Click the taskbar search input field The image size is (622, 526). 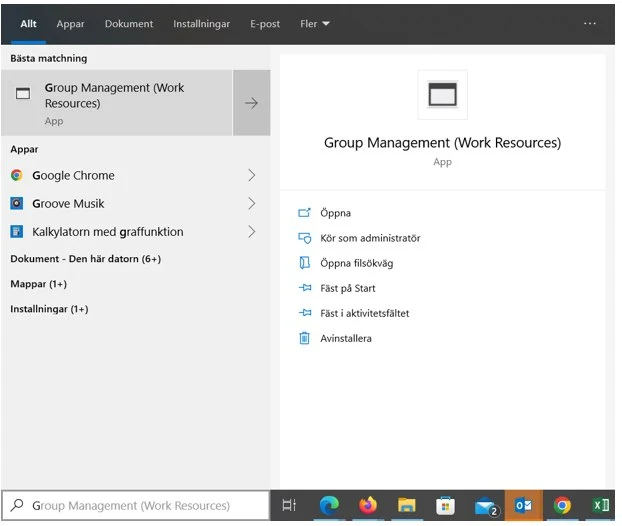click(x=136, y=505)
